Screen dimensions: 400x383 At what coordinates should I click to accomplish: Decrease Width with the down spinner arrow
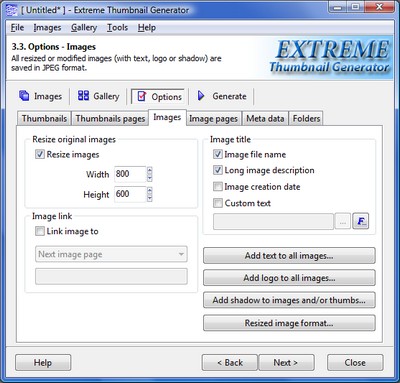coord(150,178)
